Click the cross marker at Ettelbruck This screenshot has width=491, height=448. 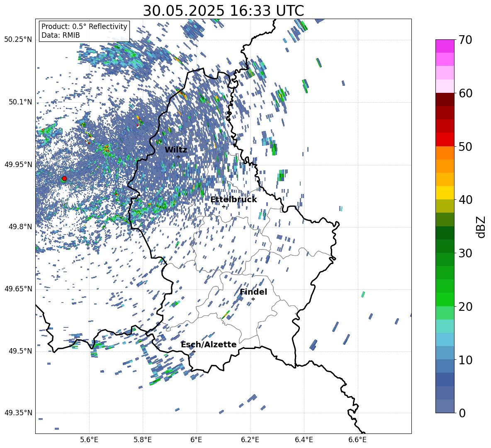click(224, 206)
